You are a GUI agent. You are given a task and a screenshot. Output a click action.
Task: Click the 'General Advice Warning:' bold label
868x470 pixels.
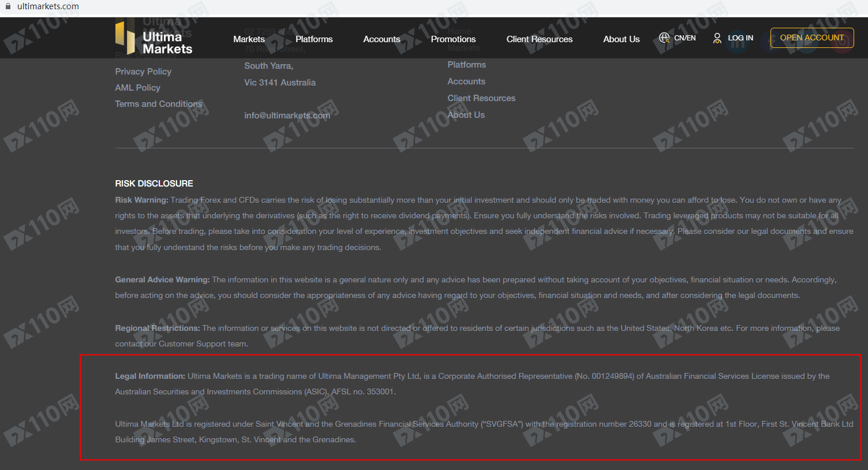click(x=162, y=279)
